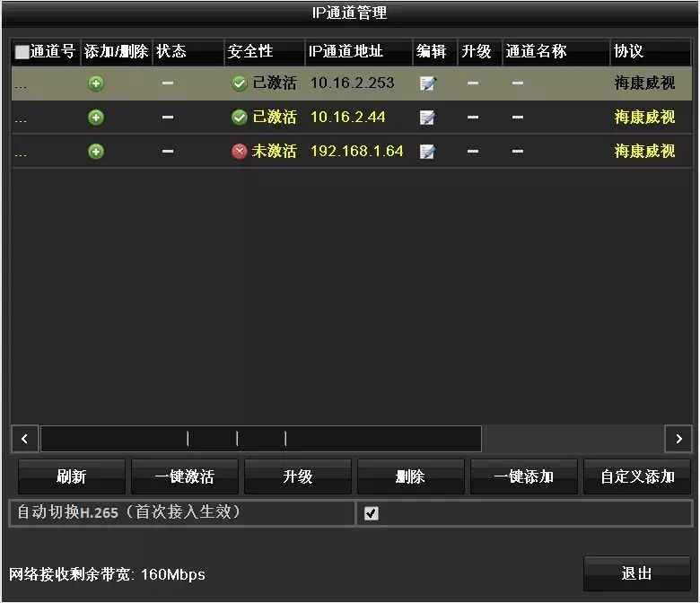This screenshot has width=700, height=603.
Task: Select IP address text 10.16.2.253
Action: point(352,83)
